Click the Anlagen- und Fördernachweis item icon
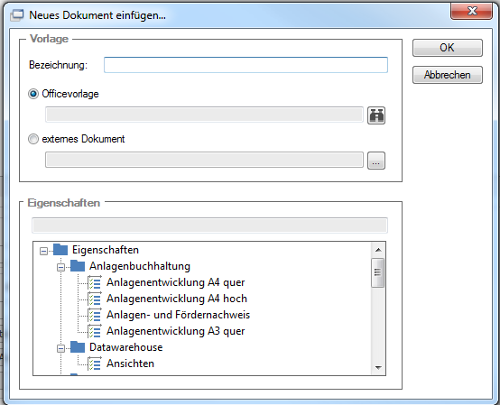The height and width of the screenshot is (405, 500). click(94, 315)
